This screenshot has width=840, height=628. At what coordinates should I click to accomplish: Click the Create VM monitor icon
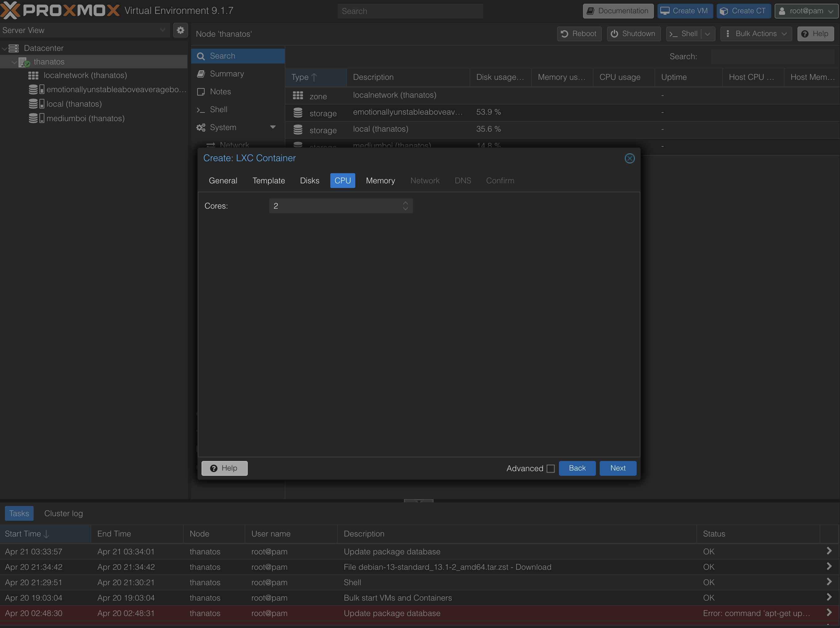tap(665, 11)
